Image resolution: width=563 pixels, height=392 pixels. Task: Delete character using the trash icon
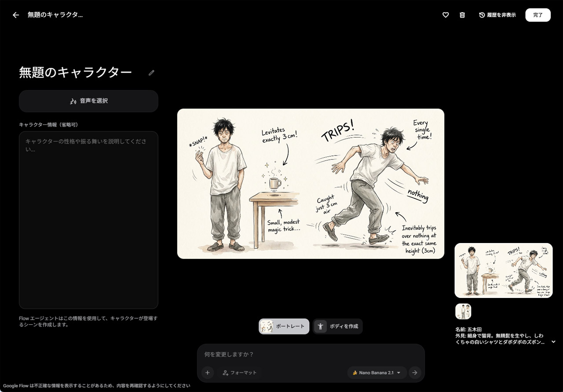pos(462,15)
